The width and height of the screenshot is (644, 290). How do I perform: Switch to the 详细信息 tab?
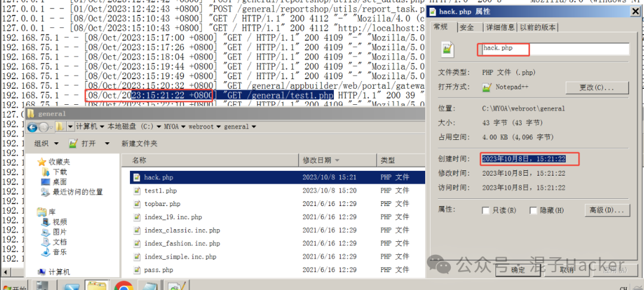click(x=500, y=27)
